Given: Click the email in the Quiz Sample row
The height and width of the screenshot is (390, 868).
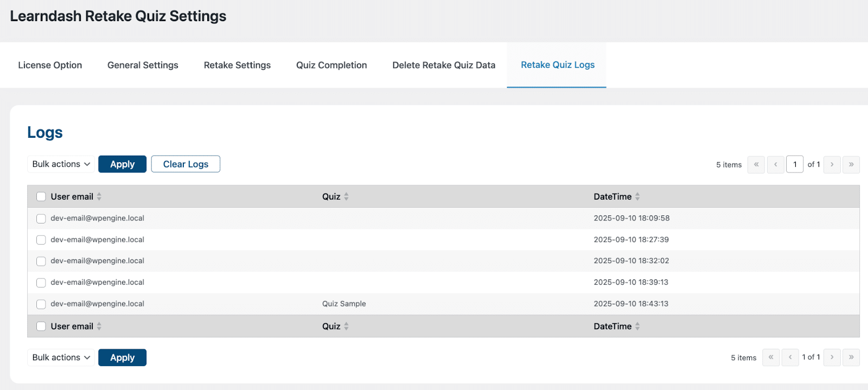Looking at the screenshot, I should (98, 304).
